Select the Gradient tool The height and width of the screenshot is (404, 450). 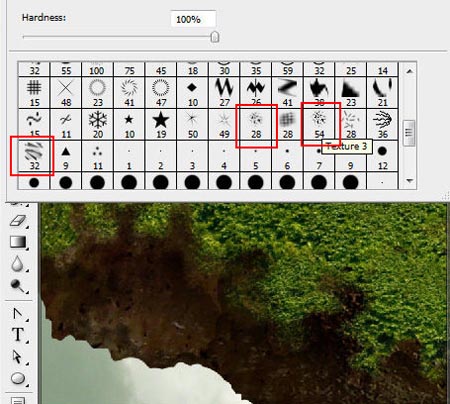[x=18, y=242]
